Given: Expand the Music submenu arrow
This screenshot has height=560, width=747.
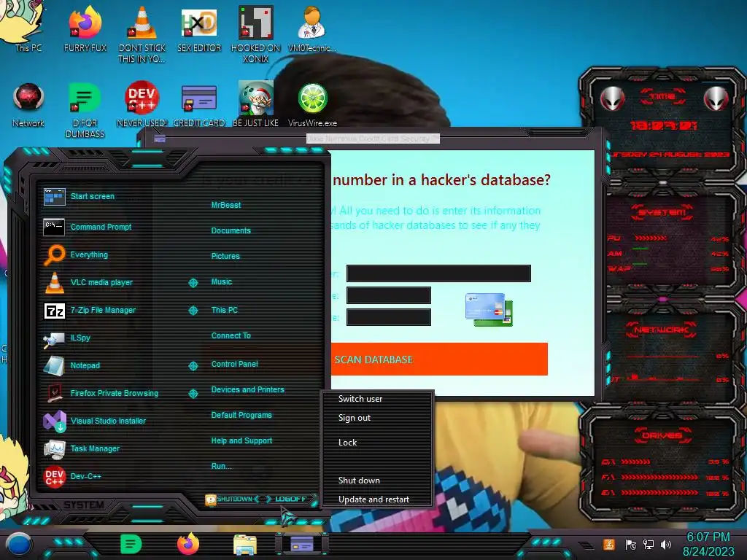Looking at the screenshot, I should coord(193,283).
